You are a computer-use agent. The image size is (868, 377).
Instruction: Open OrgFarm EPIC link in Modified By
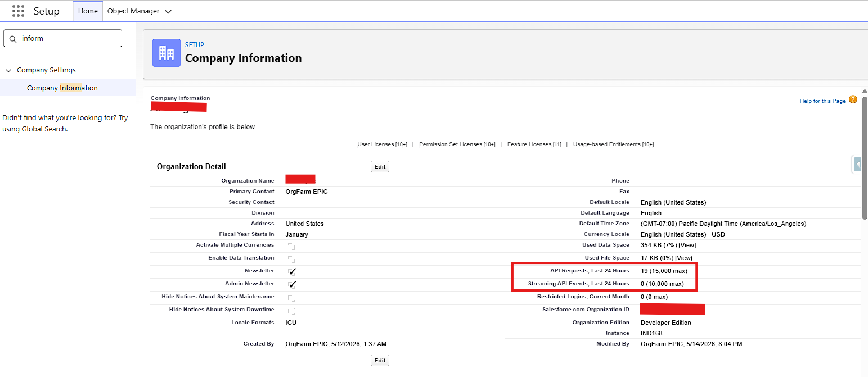(x=662, y=344)
